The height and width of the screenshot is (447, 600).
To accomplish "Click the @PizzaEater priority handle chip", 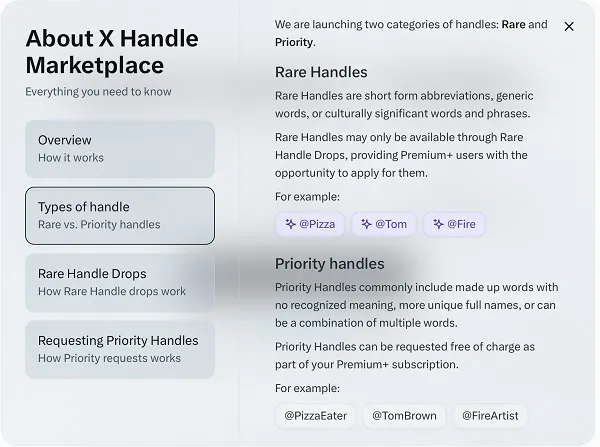I will pos(315,415).
